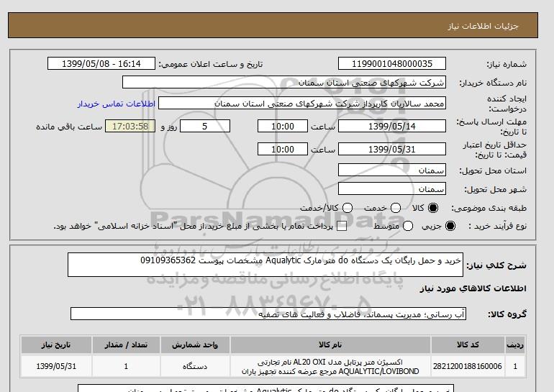The width and height of the screenshot is (554, 392).
Task: Click the remaining days field showing 5
Action: point(205,126)
